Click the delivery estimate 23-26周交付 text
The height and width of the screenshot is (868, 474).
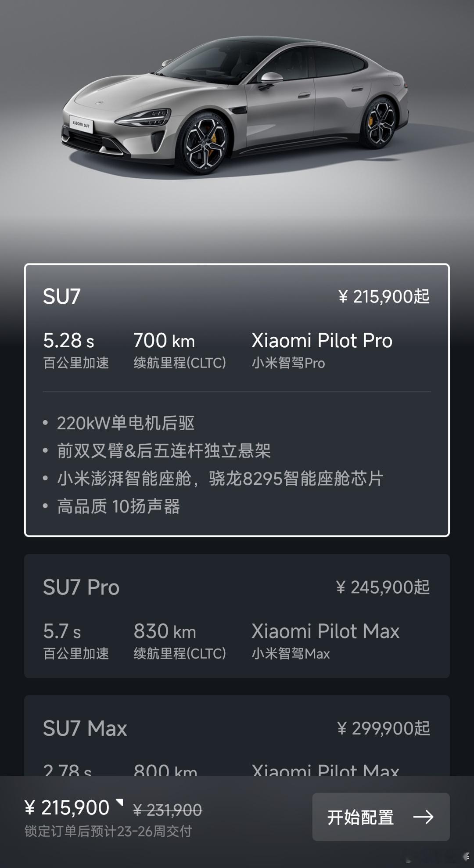(108, 831)
